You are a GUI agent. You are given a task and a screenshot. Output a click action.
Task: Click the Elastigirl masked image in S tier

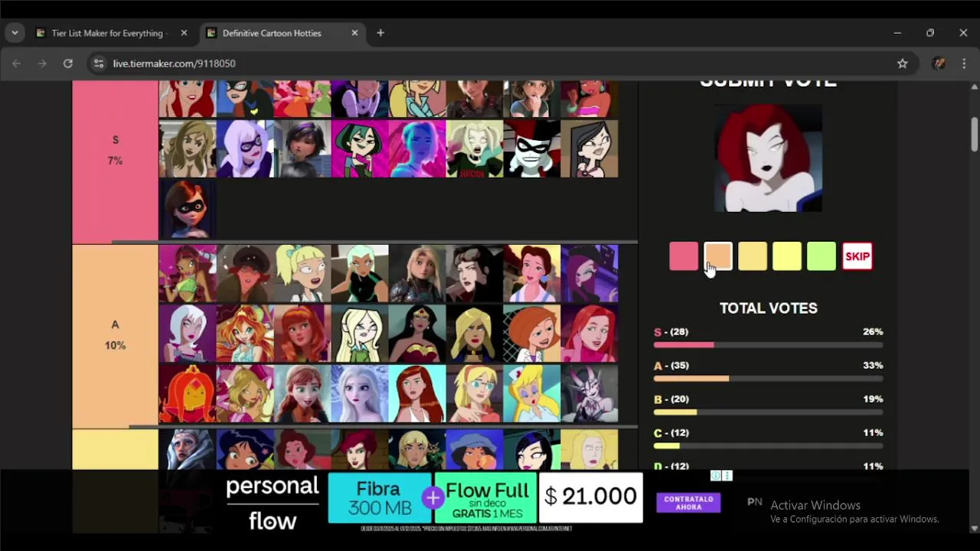coord(188,209)
